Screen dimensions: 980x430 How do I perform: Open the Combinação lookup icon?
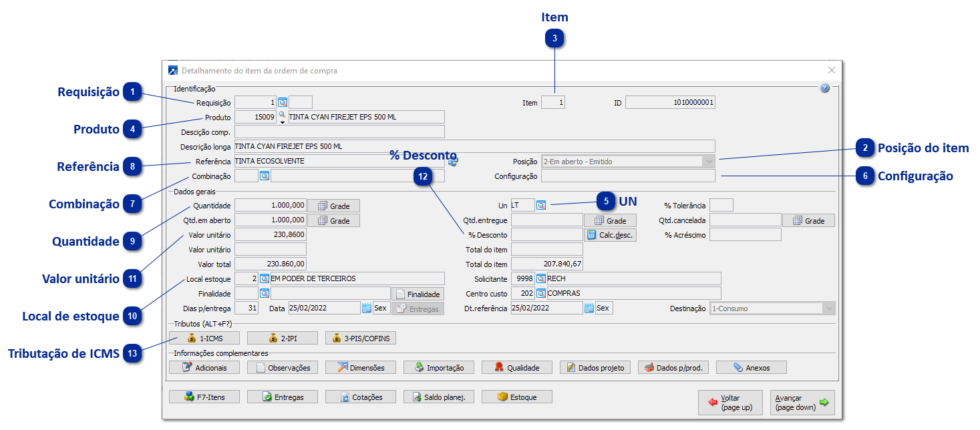pyautogui.click(x=264, y=176)
